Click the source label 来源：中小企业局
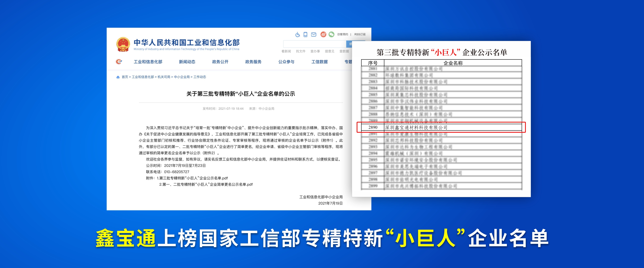Screen dimensions: 644x268 click(x=261, y=109)
